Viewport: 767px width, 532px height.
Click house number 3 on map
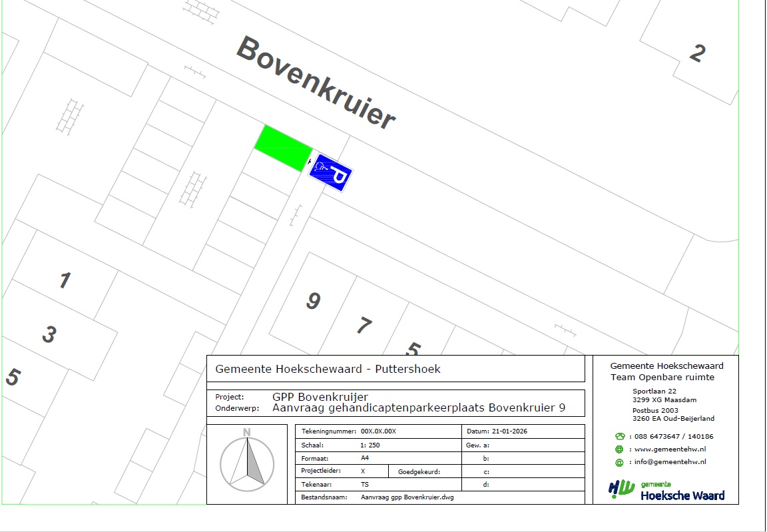click(x=48, y=334)
